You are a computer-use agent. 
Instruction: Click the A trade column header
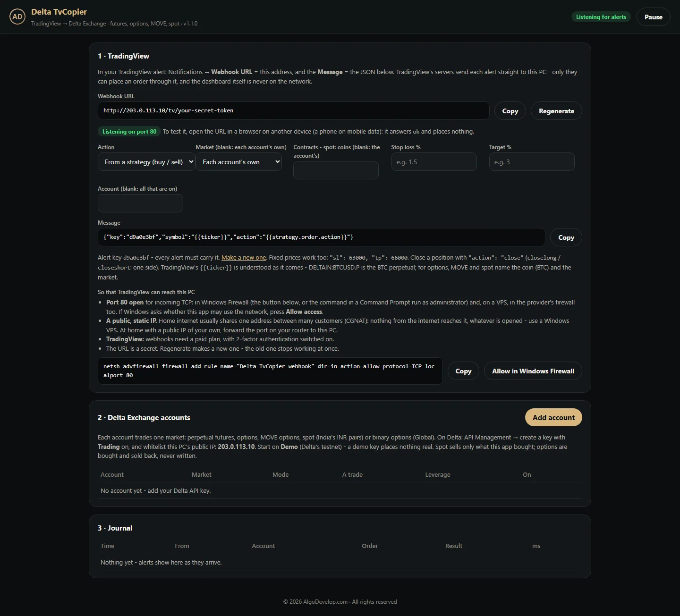352,474
